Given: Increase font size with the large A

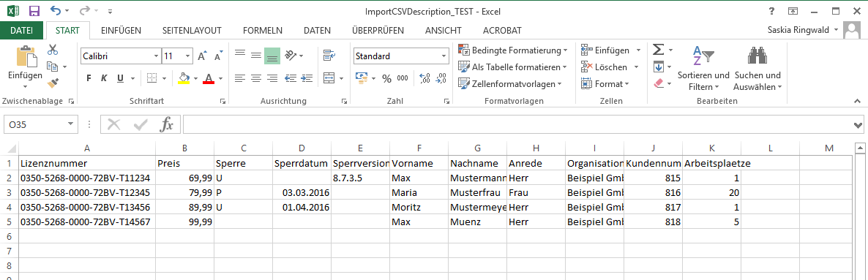Looking at the screenshot, I should coord(202,56).
